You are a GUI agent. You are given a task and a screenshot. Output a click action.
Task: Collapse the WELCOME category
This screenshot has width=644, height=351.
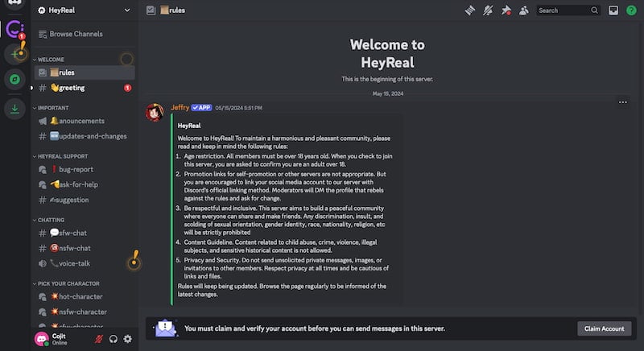(49, 60)
